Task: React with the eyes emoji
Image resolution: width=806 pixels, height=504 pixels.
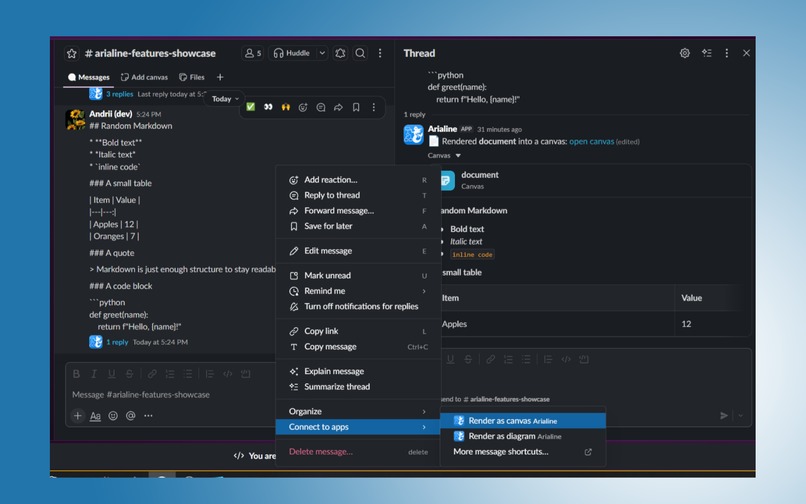Action: (x=268, y=107)
